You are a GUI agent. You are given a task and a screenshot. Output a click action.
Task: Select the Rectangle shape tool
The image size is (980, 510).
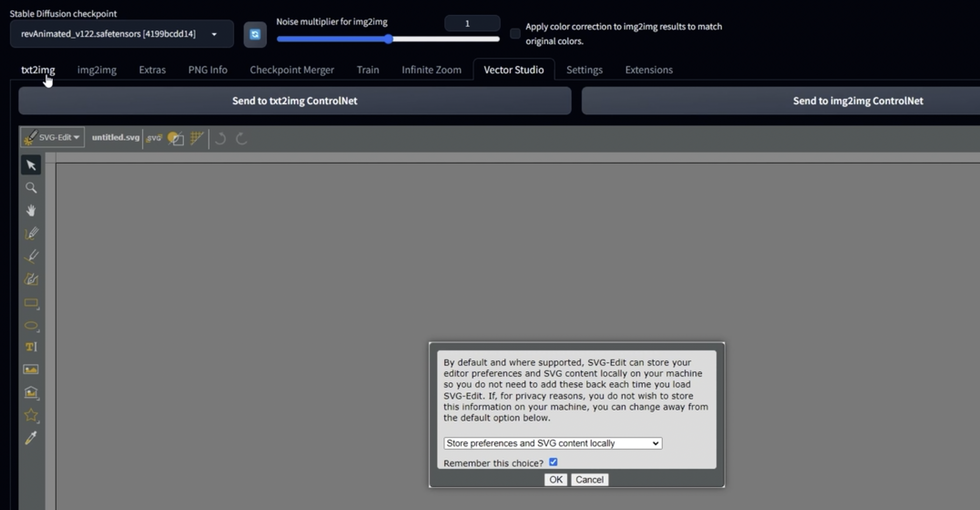[31, 303]
